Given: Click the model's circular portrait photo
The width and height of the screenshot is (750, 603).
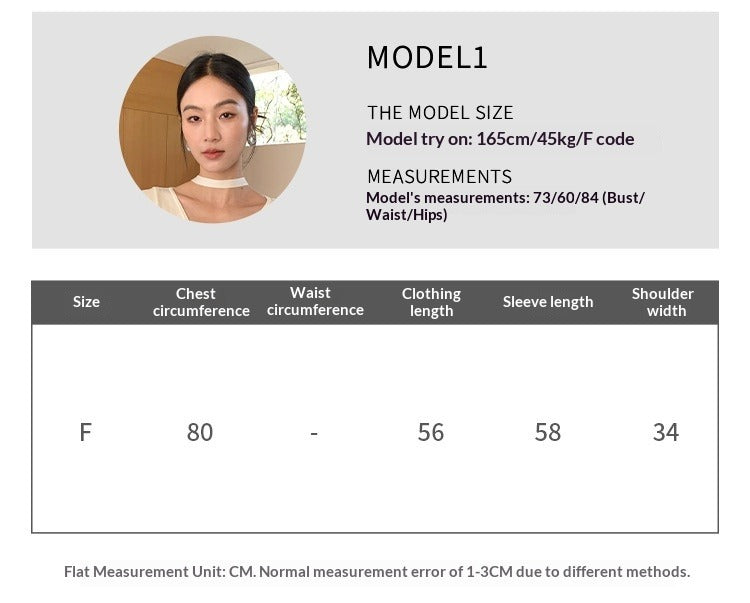Looking at the screenshot, I should pyautogui.click(x=213, y=130).
